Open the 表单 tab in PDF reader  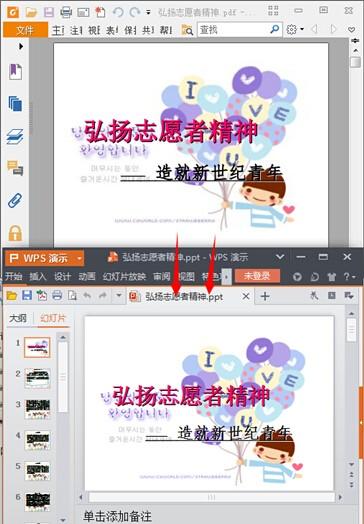(x=112, y=30)
